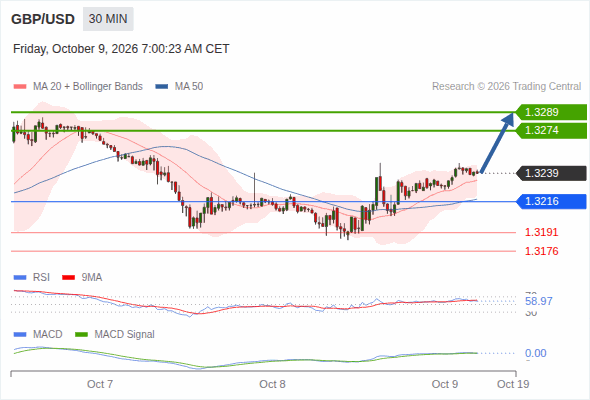The width and height of the screenshot is (590, 400).
Task: Click the RSI value 58.97
Action: [538, 301]
